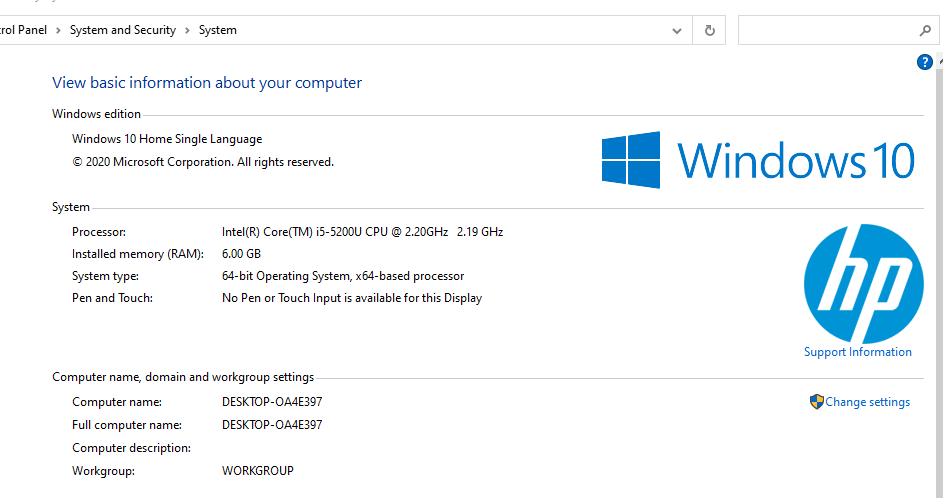Click the WORKGROUP value
943x498 pixels.
pos(258,470)
